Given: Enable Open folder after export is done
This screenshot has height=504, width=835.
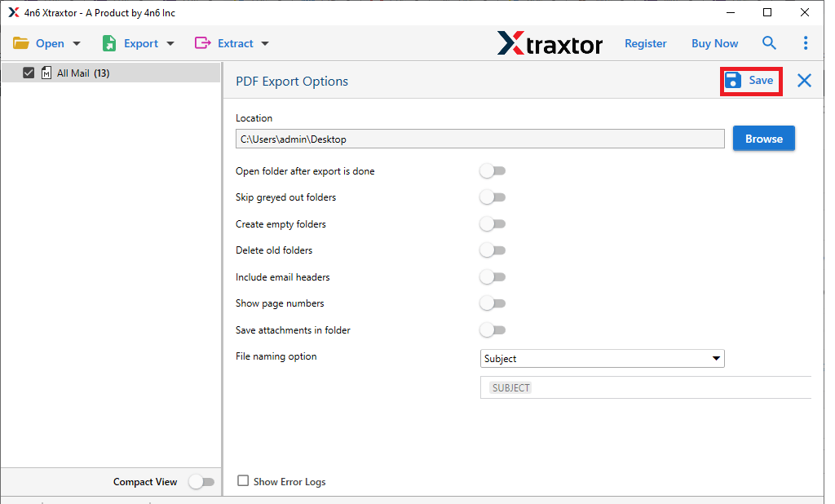Looking at the screenshot, I should [493, 170].
